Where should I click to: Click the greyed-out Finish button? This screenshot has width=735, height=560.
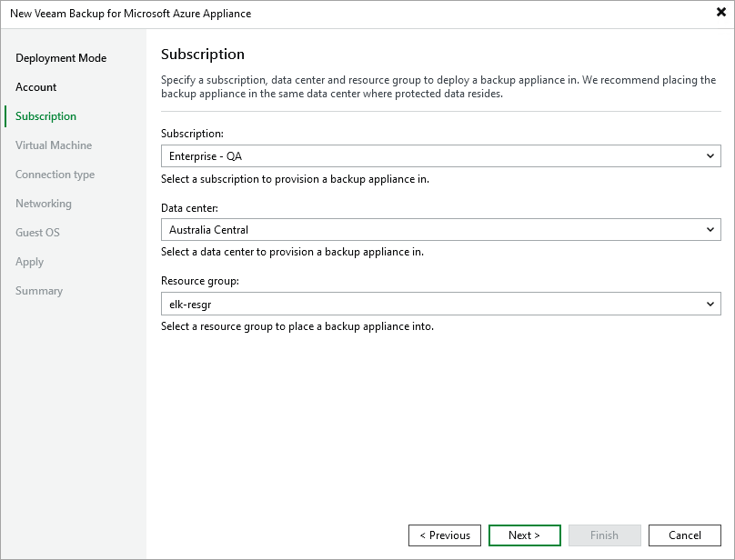(605, 535)
